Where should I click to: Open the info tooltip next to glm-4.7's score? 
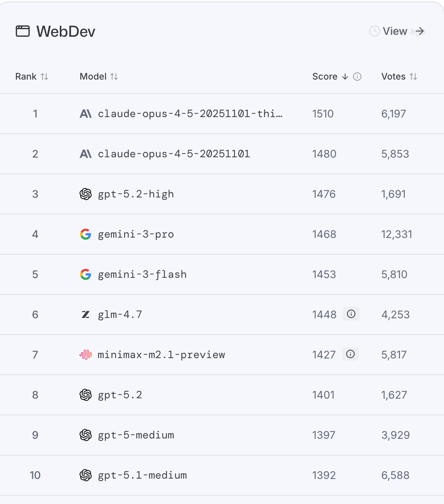coord(351,314)
